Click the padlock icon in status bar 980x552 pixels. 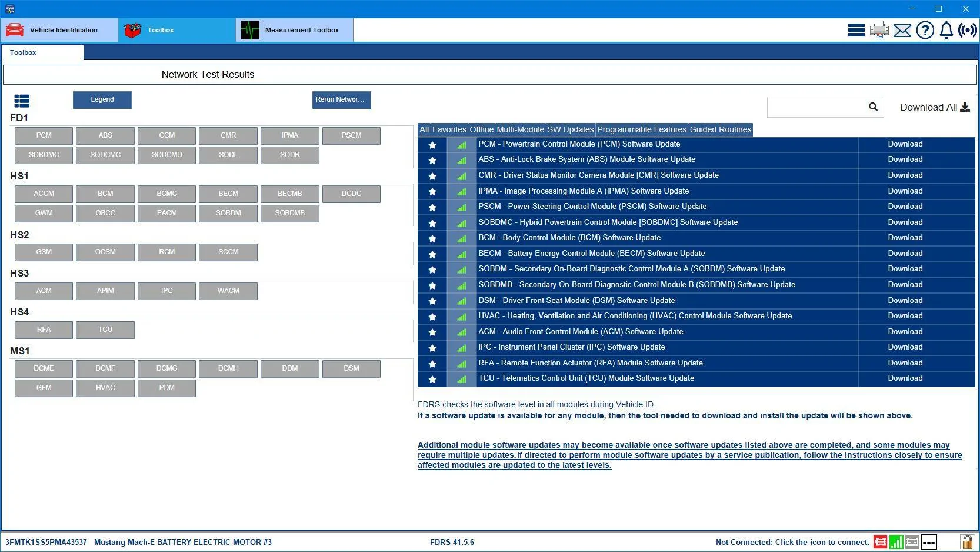[x=966, y=542]
